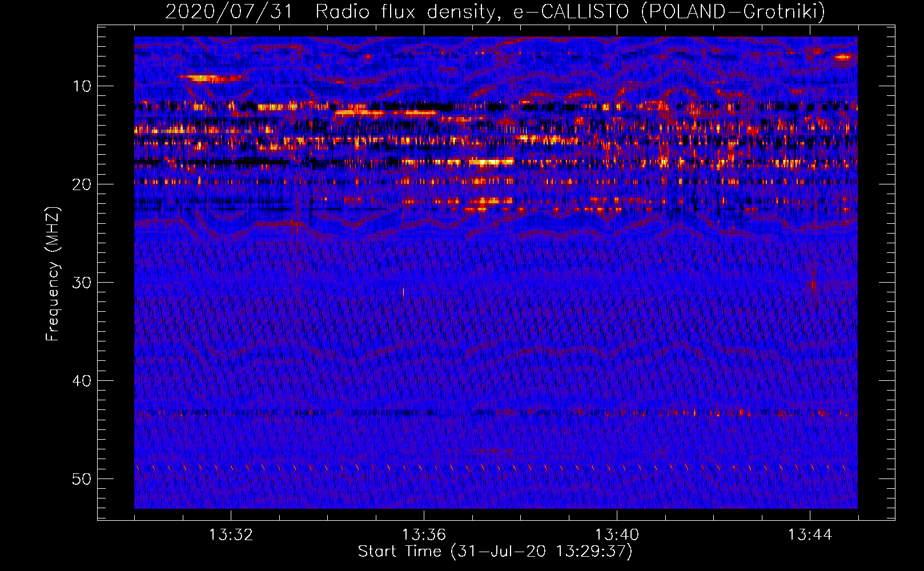Click the time tick label '13:32'
This screenshot has height=571, width=924.
pos(231,535)
